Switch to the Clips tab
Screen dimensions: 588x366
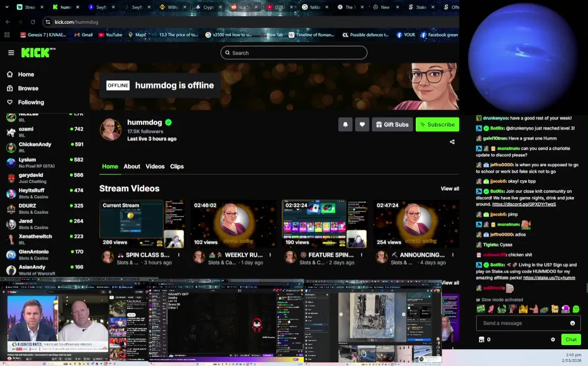[x=177, y=167]
